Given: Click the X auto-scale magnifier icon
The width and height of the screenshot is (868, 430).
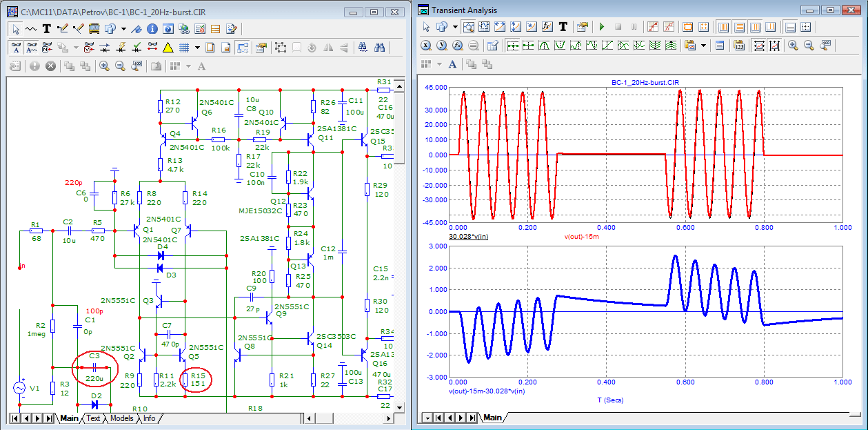Looking at the screenshot, I should tap(426, 46).
